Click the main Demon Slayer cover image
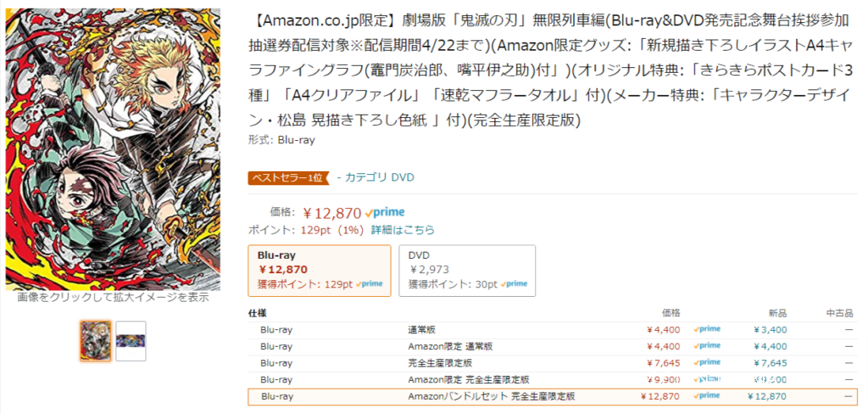Viewport: 868px width, 414px height. click(x=113, y=149)
